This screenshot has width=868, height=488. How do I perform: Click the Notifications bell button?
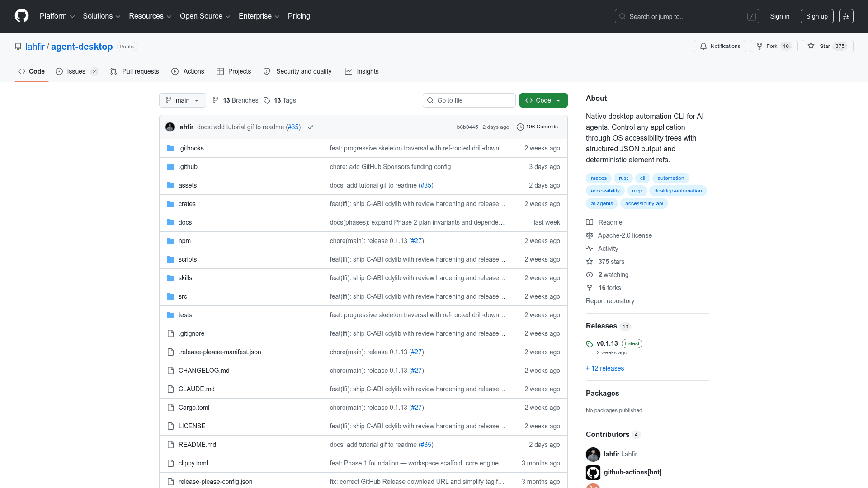(720, 46)
